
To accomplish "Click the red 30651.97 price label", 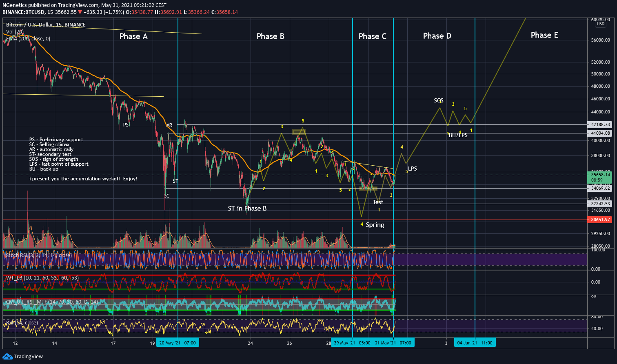I will click(600, 220).
